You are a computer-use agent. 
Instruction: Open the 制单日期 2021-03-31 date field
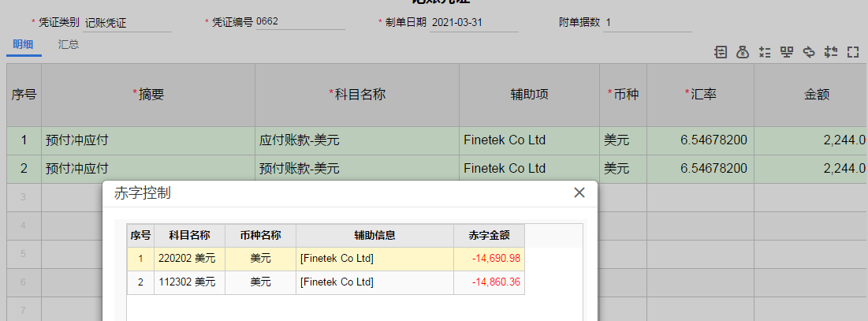click(x=474, y=23)
